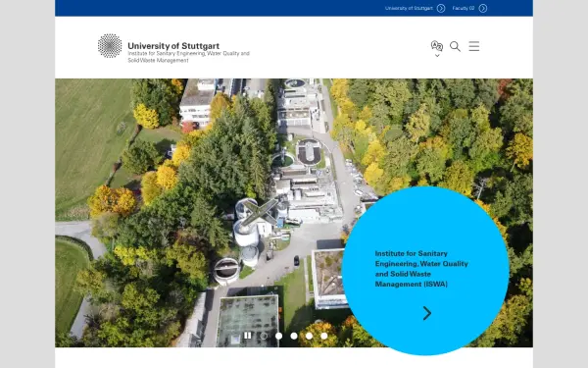Open 'University of Stuttgart' top bar link
The width and height of the screenshot is (588, 368).
coord(409,8)
